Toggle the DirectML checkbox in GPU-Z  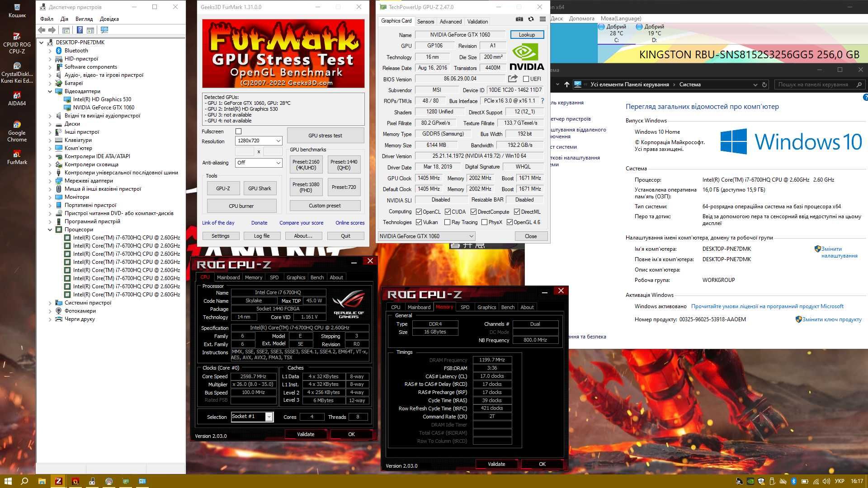(x=517, y=211)
